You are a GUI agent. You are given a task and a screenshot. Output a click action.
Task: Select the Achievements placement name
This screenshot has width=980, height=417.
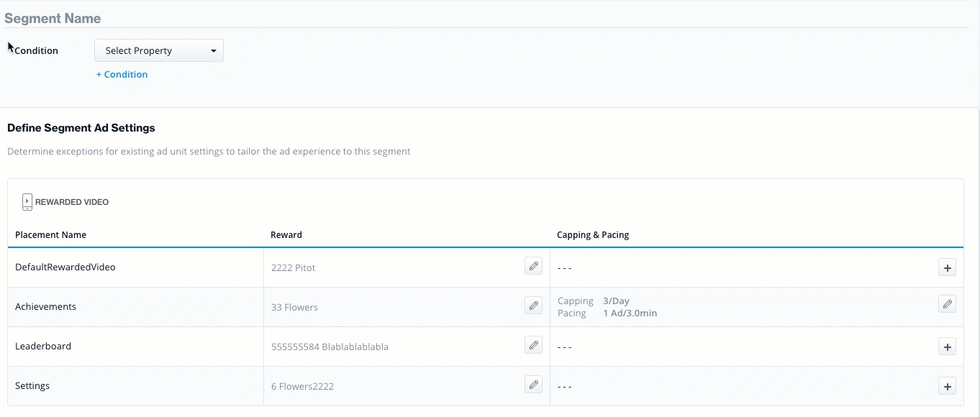pyautogui.click(x=45, y=306)
